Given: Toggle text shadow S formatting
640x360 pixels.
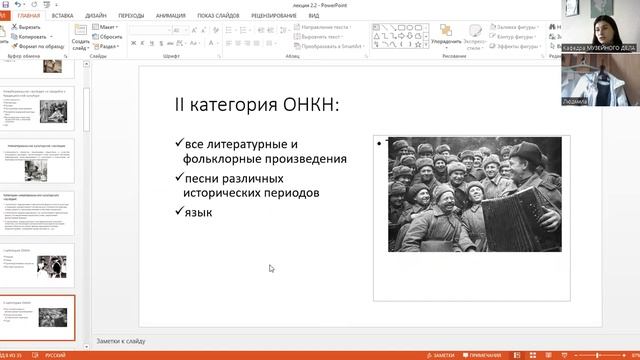Looking at the screenshot, I should (161, 43).
